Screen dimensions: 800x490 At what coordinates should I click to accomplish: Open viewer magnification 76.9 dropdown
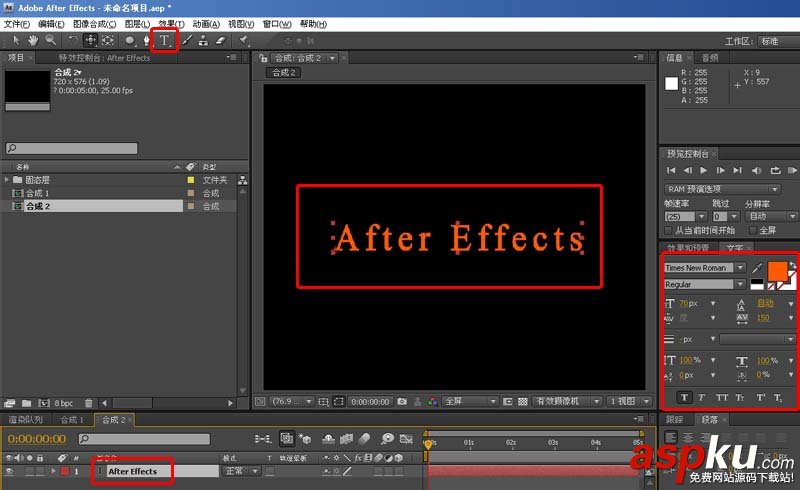tap(291, 402)
